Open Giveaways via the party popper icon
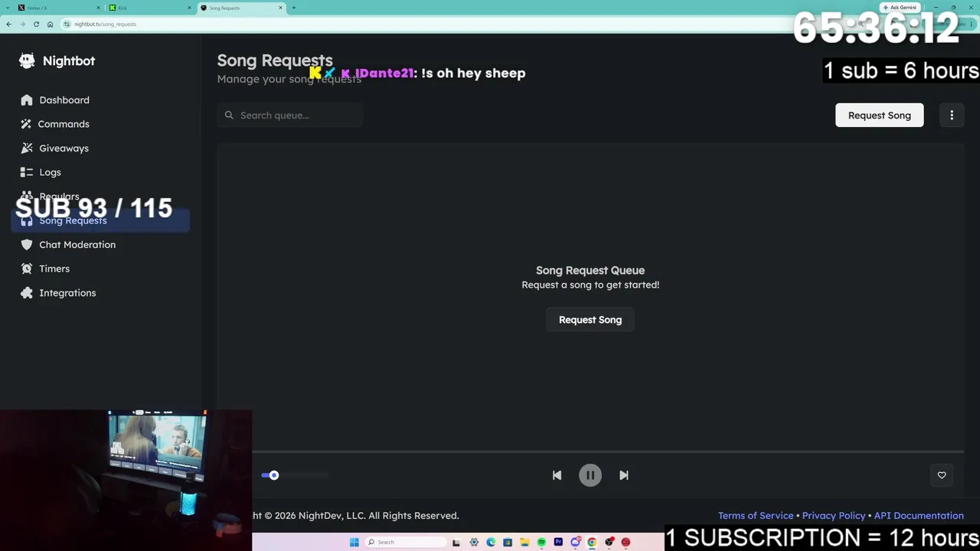 tap(27, 148)
